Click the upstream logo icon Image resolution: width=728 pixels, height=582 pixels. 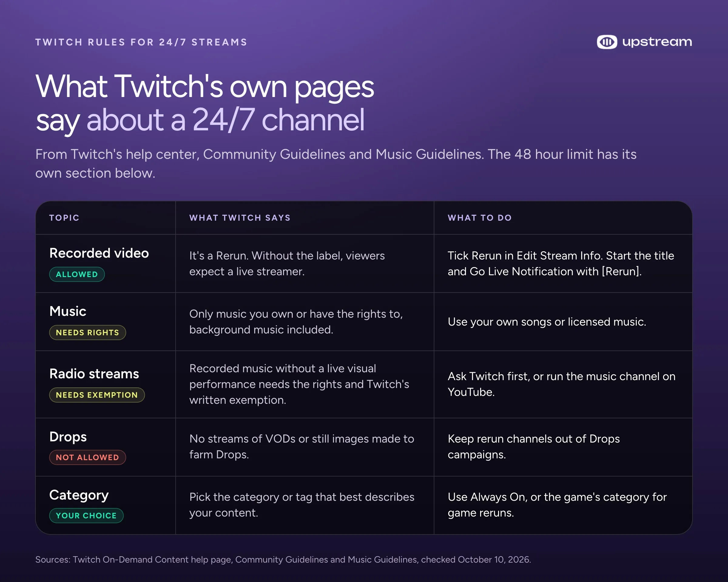[x=607, y=42]
